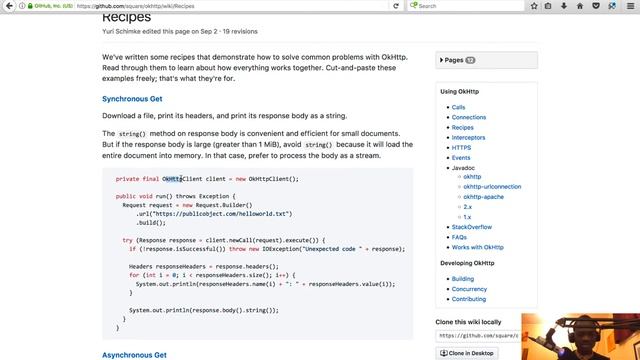This screenshot has width=640, height=360.
Task: Open site information icon in address bar
Action: [x=22, y=6]
